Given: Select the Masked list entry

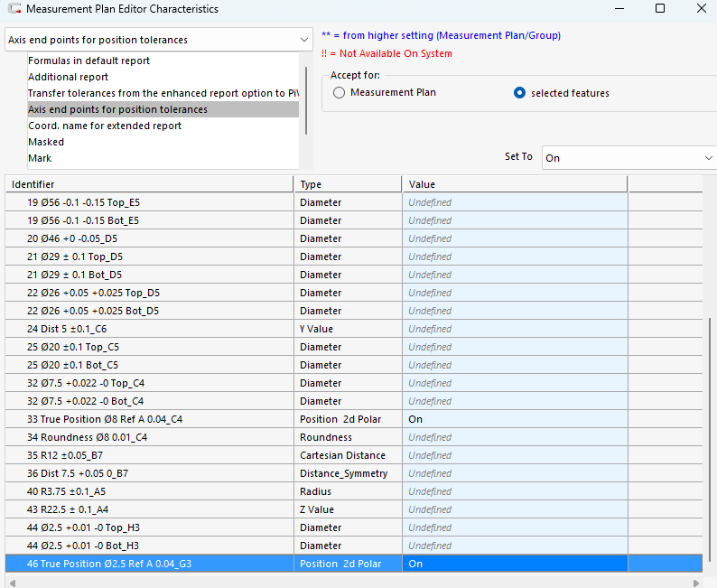Looking at the screenshot, I should (x=46, y=142).
